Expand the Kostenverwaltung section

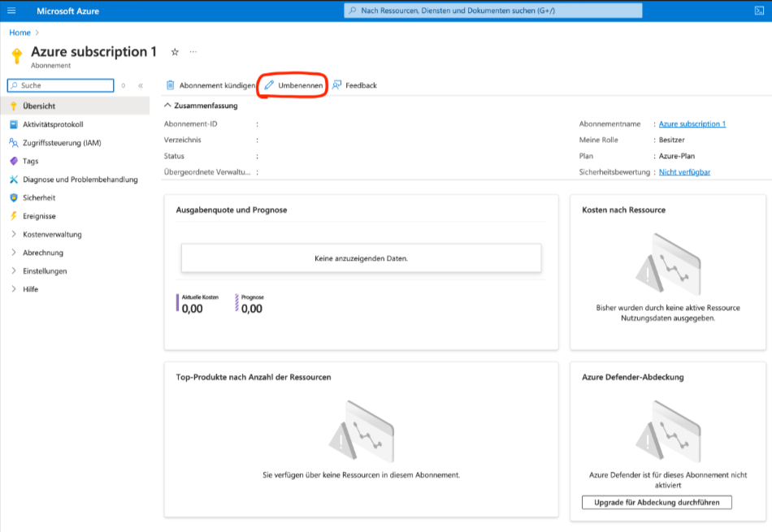tap(14, 235)
